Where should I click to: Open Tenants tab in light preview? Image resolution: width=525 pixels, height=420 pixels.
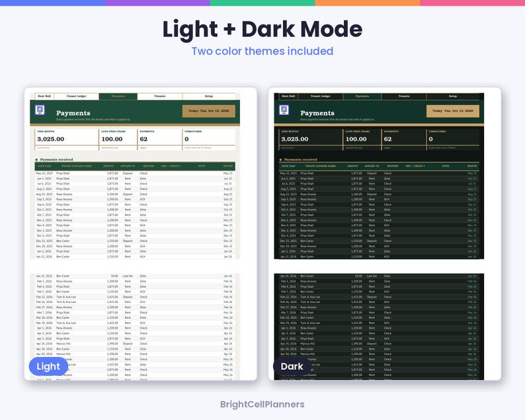160,96
